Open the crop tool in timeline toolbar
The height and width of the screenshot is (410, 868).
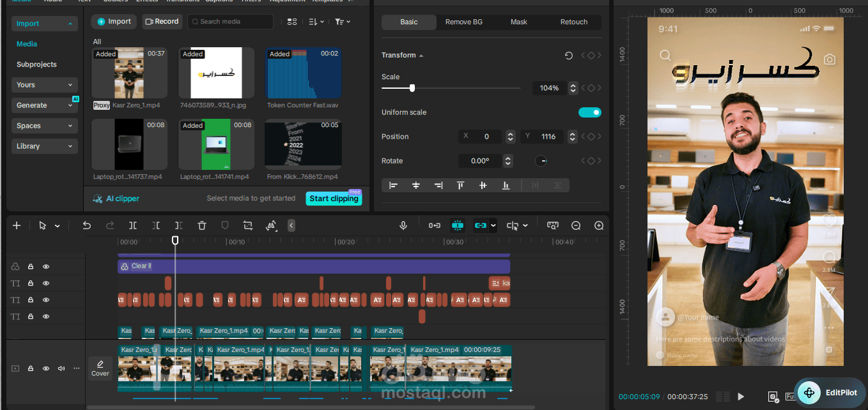pyautogui.click(x=248, y=225)
